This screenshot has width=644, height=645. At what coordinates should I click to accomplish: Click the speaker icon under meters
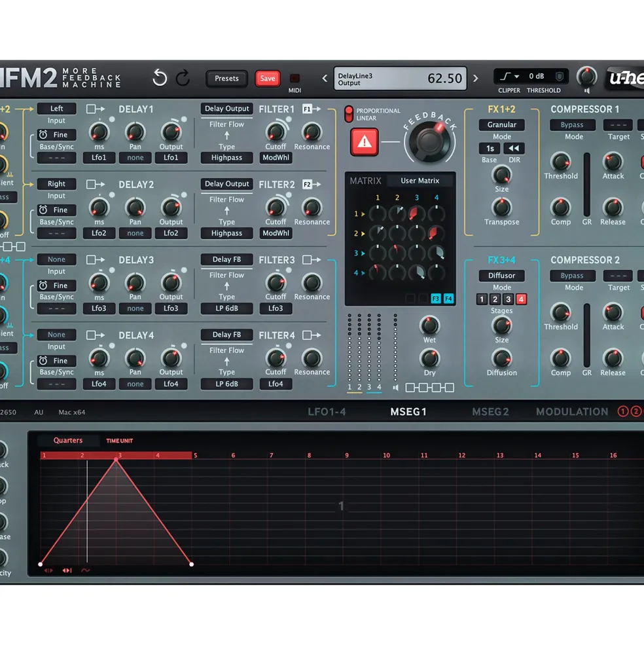pos(395,388)
